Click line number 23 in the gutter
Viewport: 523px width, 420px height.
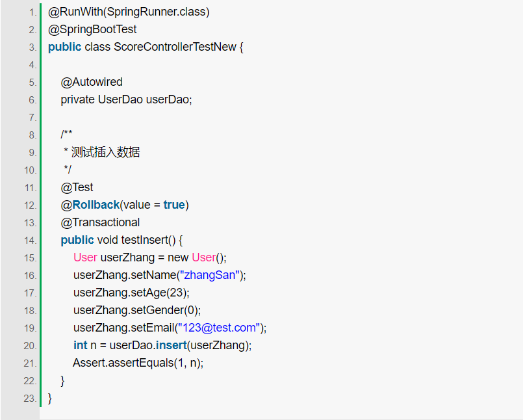tap(31, 399)
